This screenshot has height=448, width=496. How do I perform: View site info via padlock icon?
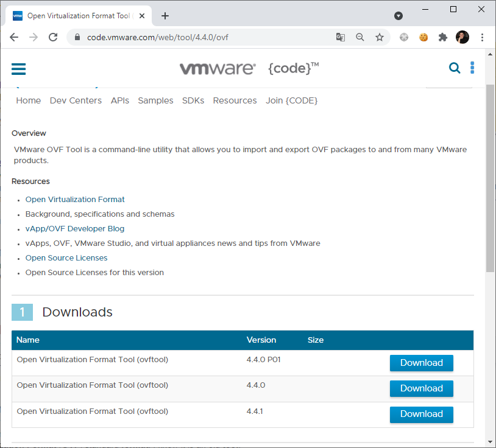pyautogui.click(x=77, y=37)
